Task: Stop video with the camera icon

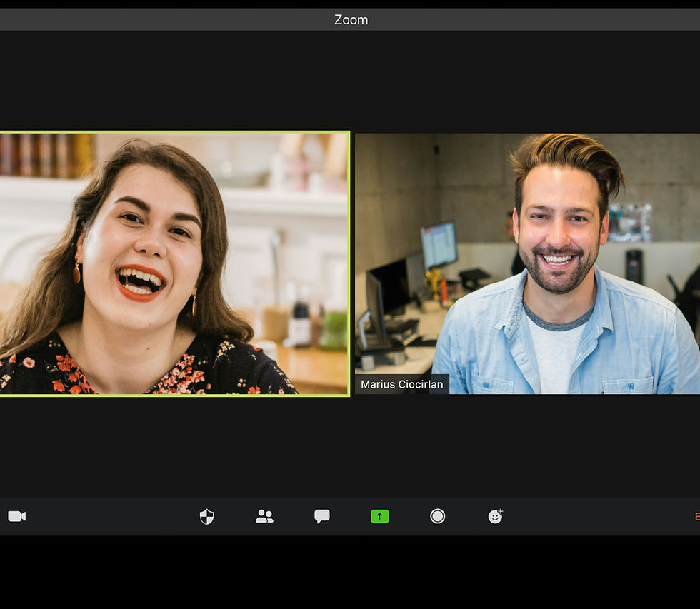Action: [x=17, y=516]
